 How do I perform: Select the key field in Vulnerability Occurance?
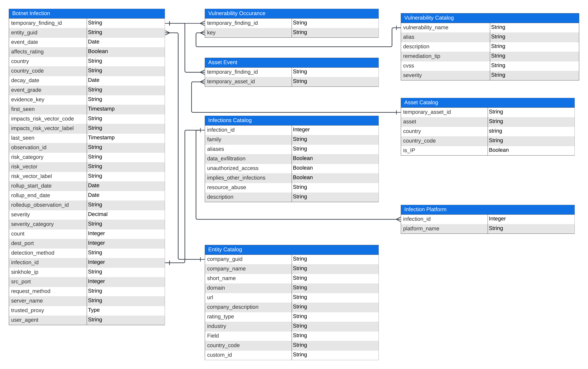[x=211, y=32]
